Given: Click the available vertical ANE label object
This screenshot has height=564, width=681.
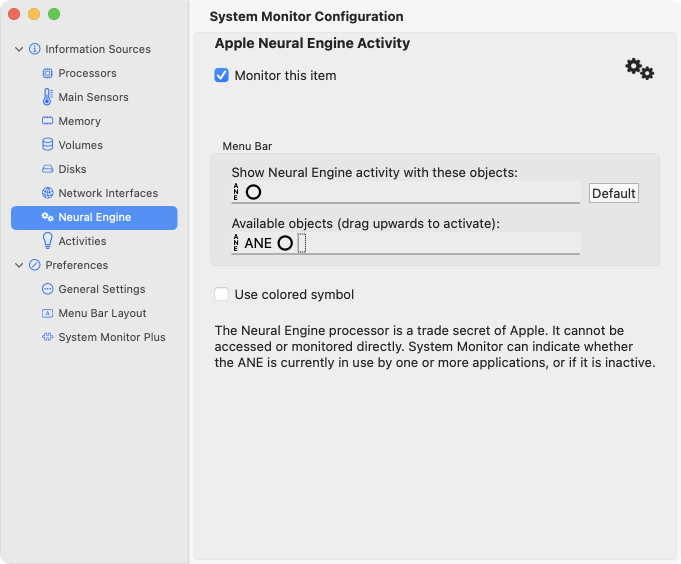Looking at the screenshot, I should tap(236, 243).
